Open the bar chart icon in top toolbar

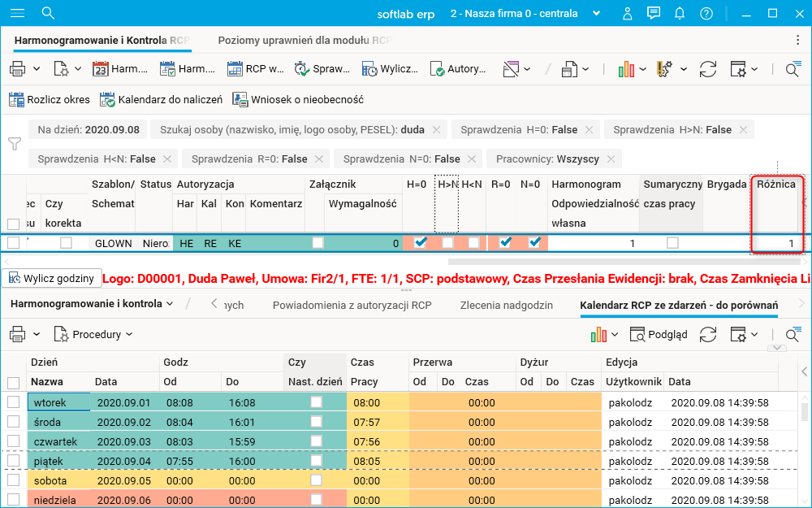pyautogui.click(x=626, y=69)
